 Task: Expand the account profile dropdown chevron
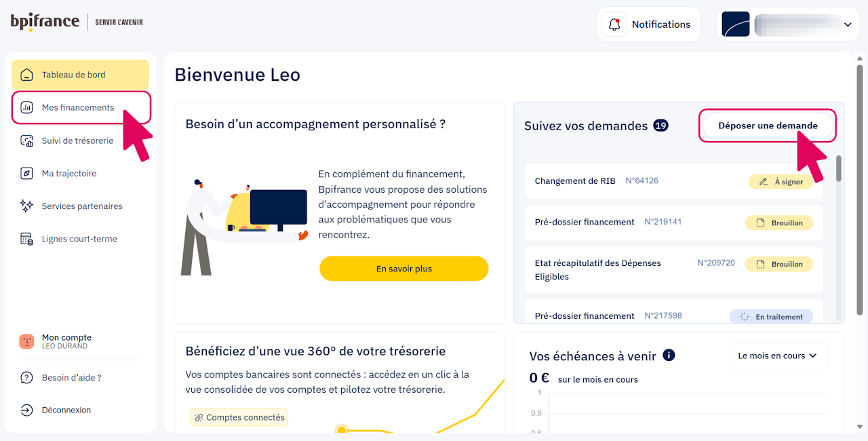(847, 24)
